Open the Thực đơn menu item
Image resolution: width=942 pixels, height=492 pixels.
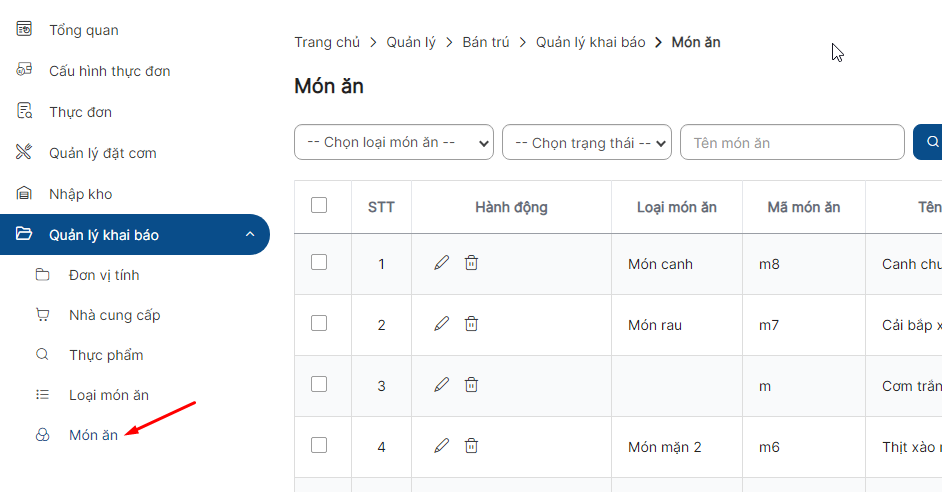(x=81, y=112)
